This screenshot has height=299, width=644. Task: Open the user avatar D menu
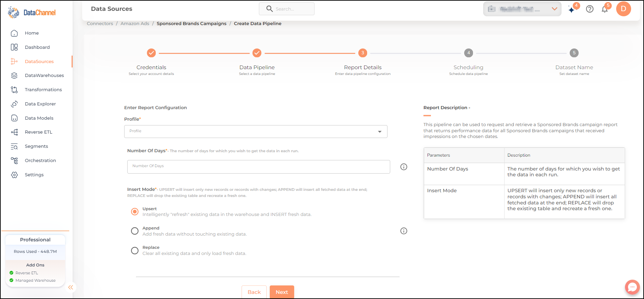[624, 9]
